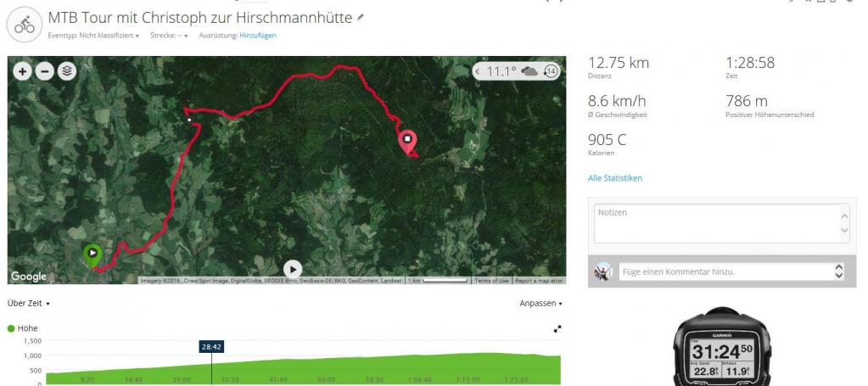Open the Über Zeit dropdown

coord(29,304)
